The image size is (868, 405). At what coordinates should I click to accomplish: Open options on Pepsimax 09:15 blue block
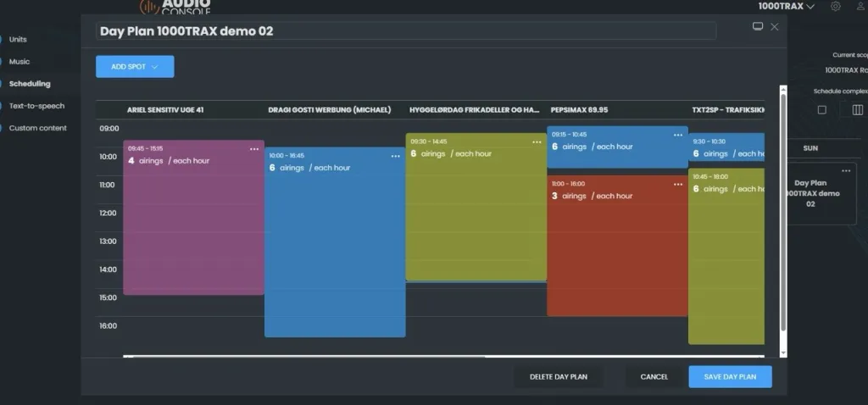(x=677, y=135)
